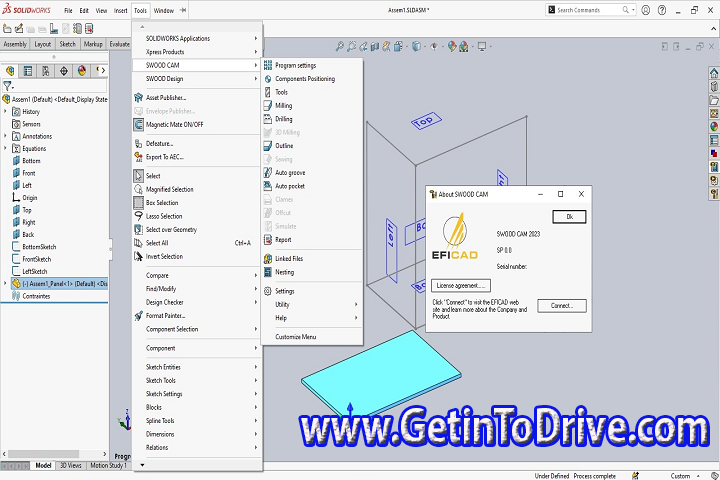Open the DimXpertManager crosshair tab

64,71
